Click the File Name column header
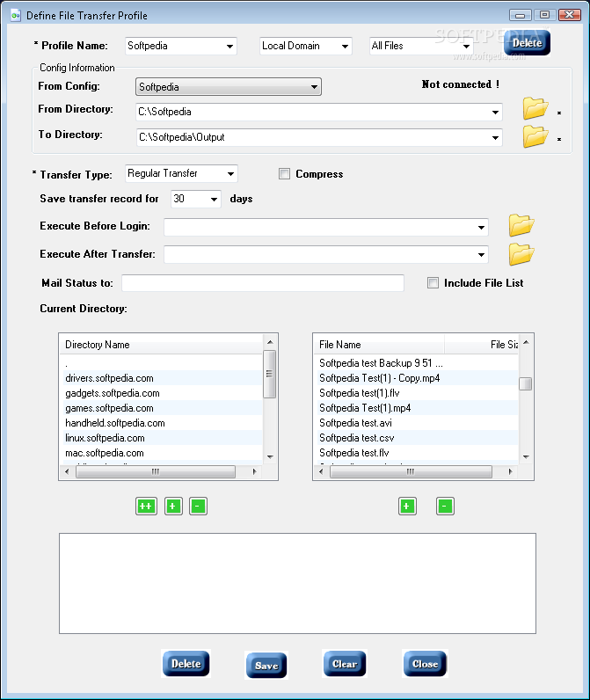The width and height of the screenshot is (590, 700). coord(379,345)
